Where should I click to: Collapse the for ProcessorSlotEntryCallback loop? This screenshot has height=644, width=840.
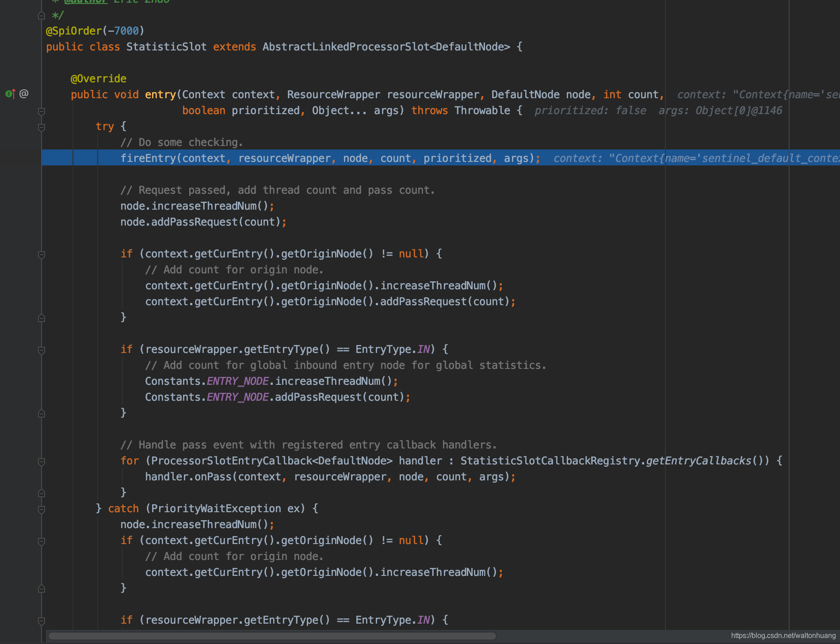pyautogui.click(x=42, y=462)
